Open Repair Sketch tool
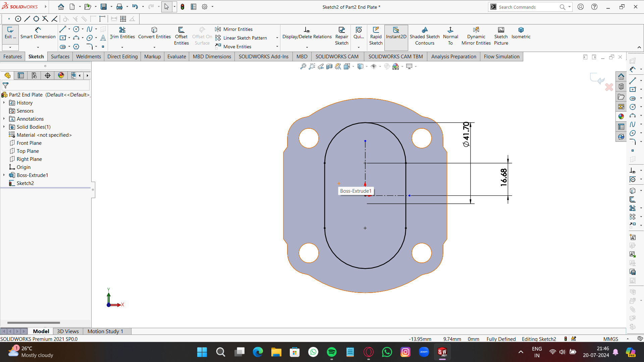This screenshot has height=362, width=644. (341, 36)
